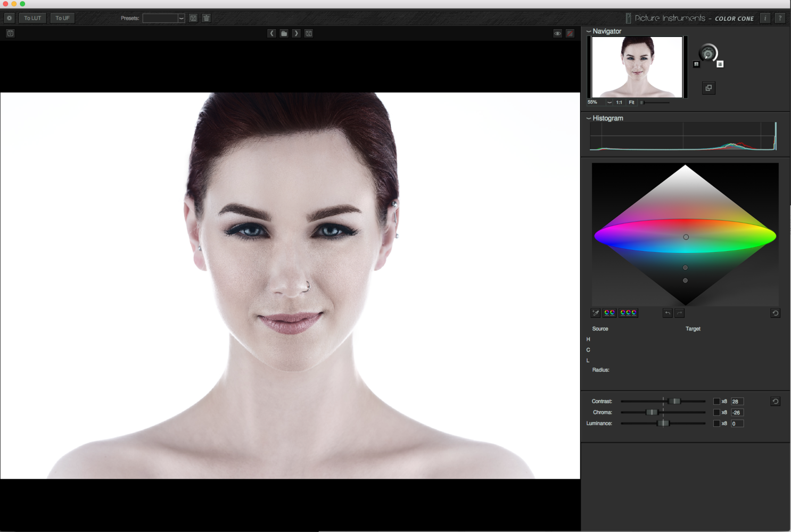Open the settings gear in the toolbar

coord(9,18)
